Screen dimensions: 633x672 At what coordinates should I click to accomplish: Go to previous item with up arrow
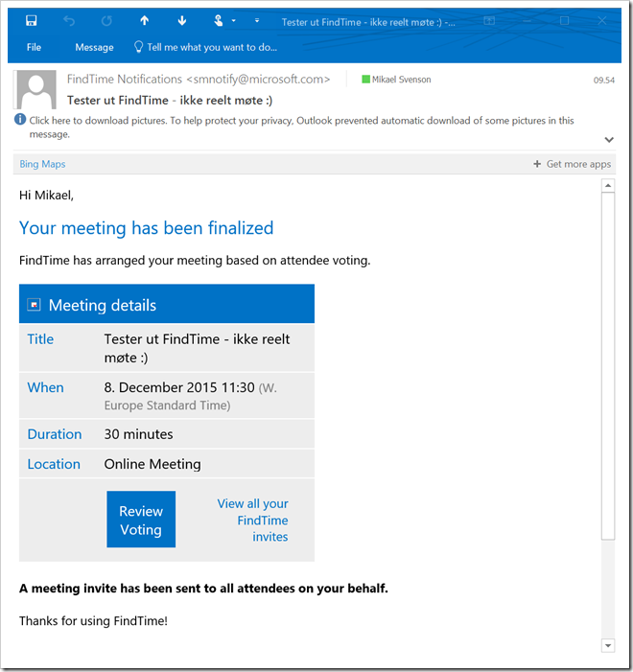pos(145,20)
